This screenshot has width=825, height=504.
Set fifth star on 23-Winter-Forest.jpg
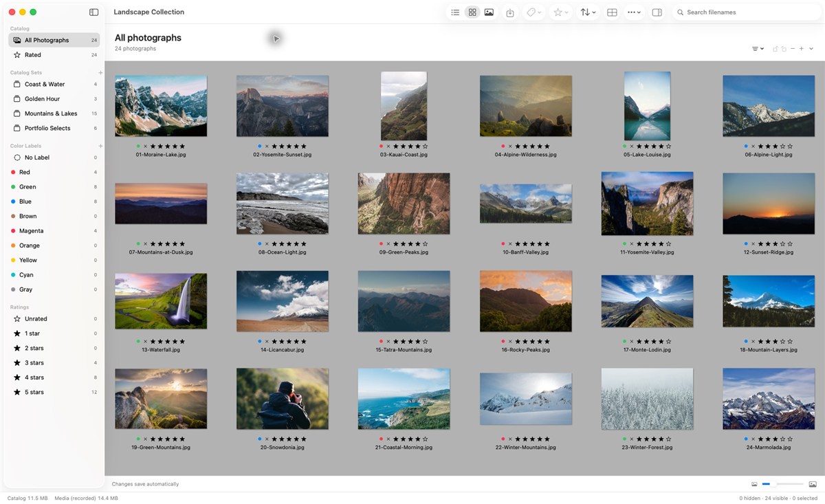pyautogui.click(x=668, y=439)
